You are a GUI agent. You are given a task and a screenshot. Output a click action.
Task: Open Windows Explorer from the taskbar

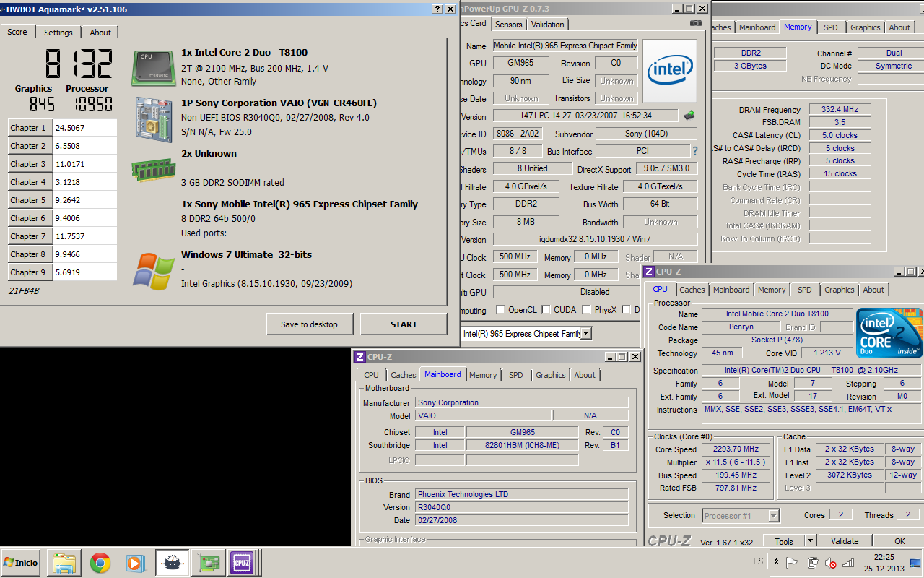pos(64,562)
